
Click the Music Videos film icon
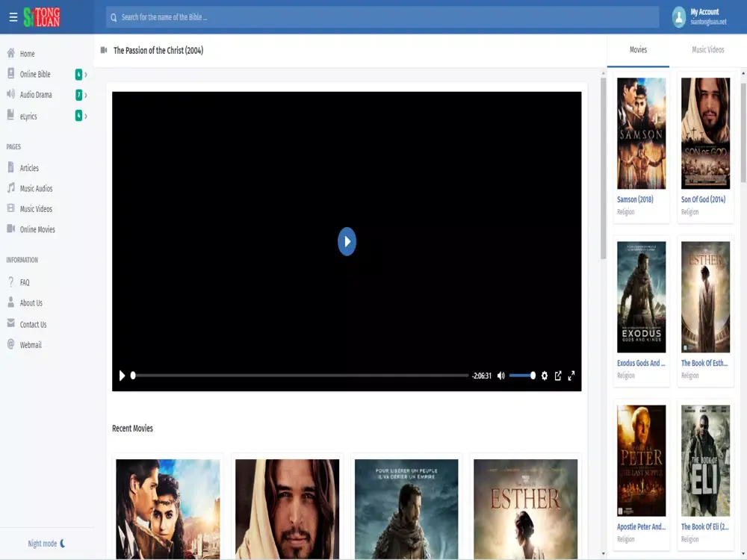[11, 208]
